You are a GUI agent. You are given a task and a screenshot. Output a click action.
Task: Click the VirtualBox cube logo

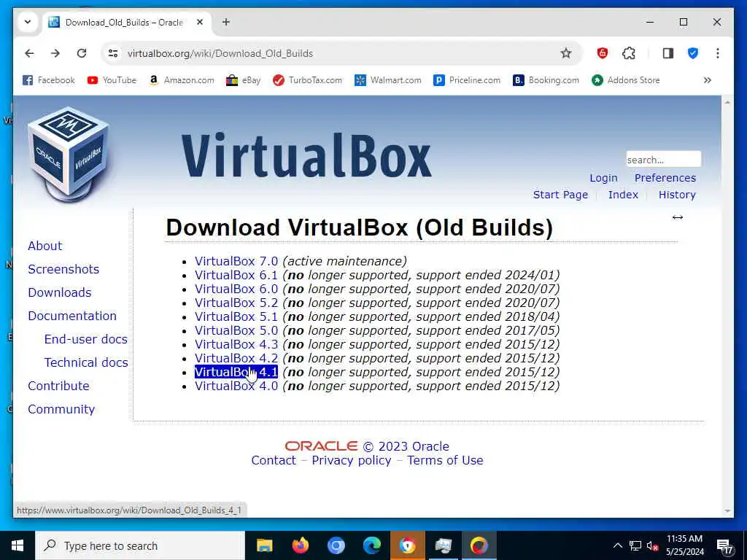69,153
